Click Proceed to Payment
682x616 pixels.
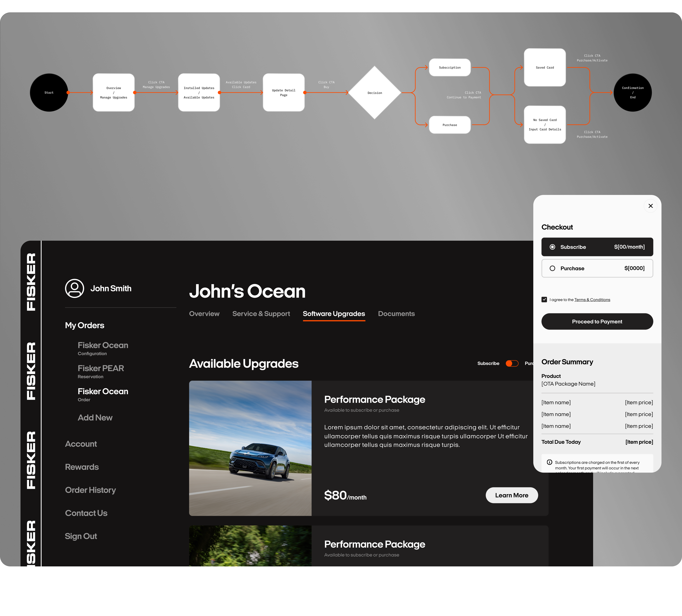tap(597, 321)
